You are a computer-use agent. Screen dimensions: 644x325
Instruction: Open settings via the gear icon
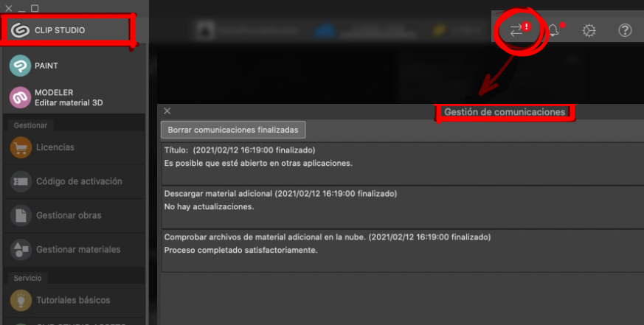click(x=589, y=31)
